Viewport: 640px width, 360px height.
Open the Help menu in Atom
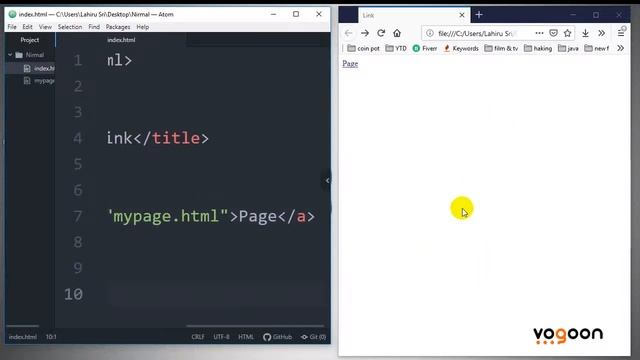pos(142,27)
